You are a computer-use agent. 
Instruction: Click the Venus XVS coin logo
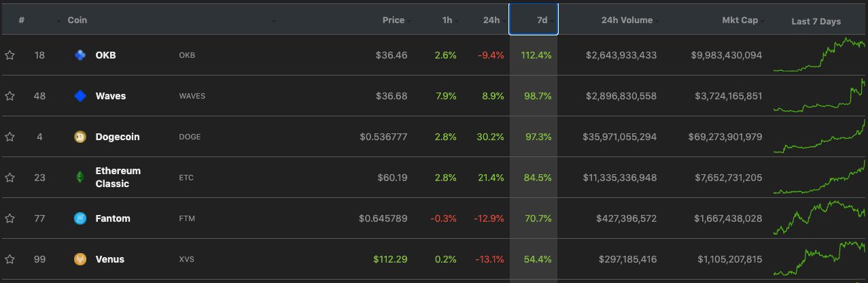80,259
